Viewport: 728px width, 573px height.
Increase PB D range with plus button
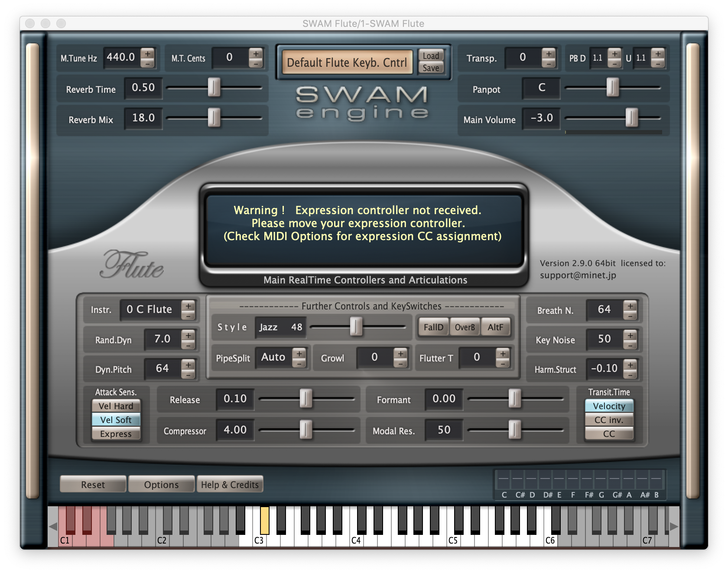point(614,54)
